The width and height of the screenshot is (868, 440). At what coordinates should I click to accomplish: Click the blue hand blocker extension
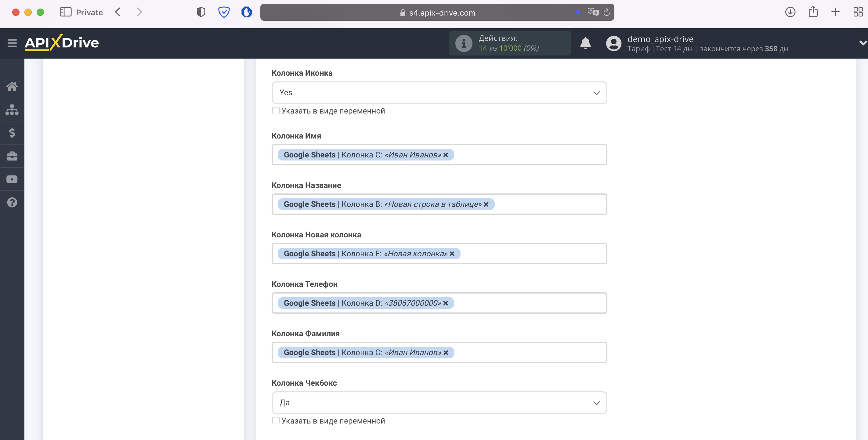(247, 13)
